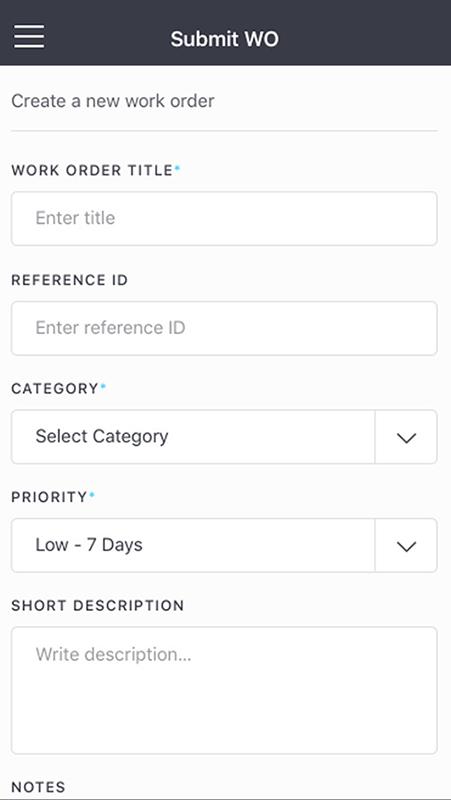Open the Low - 7 Days priority selector
Screen dimensions: 451x800
224,545
